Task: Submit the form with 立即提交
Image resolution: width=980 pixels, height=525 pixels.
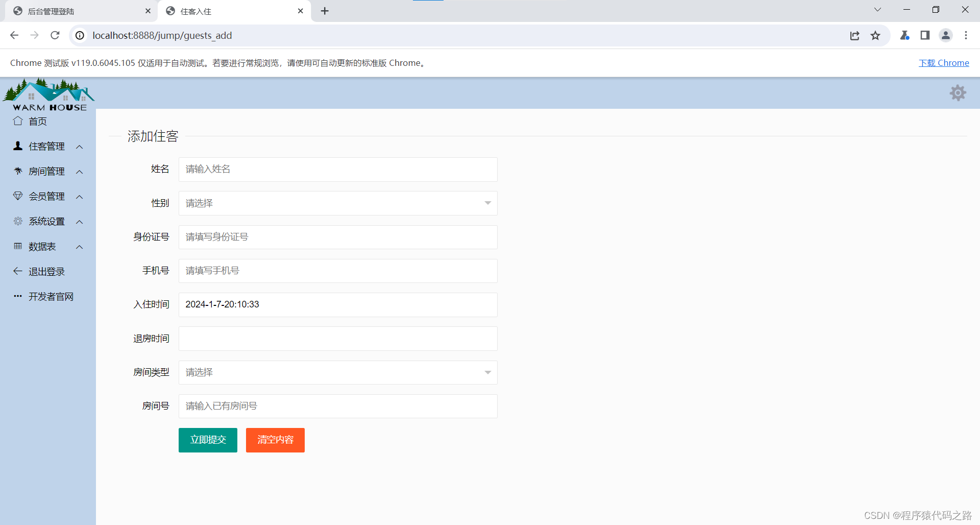Action: (x=208, y=440)
